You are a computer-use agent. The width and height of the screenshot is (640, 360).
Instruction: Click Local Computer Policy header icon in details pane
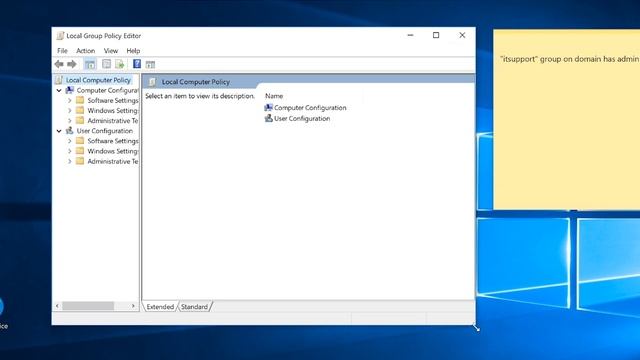pos(153,82)
